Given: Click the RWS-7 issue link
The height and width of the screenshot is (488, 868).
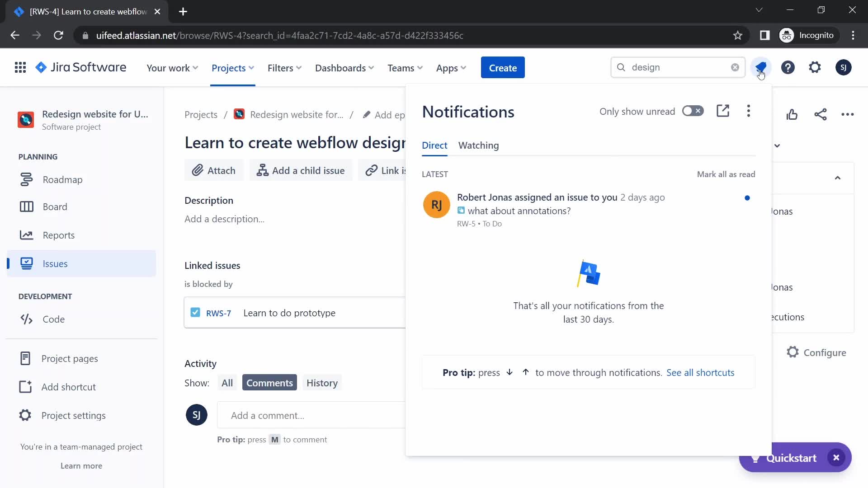Looking at the screenshot, I should (217, 312).
